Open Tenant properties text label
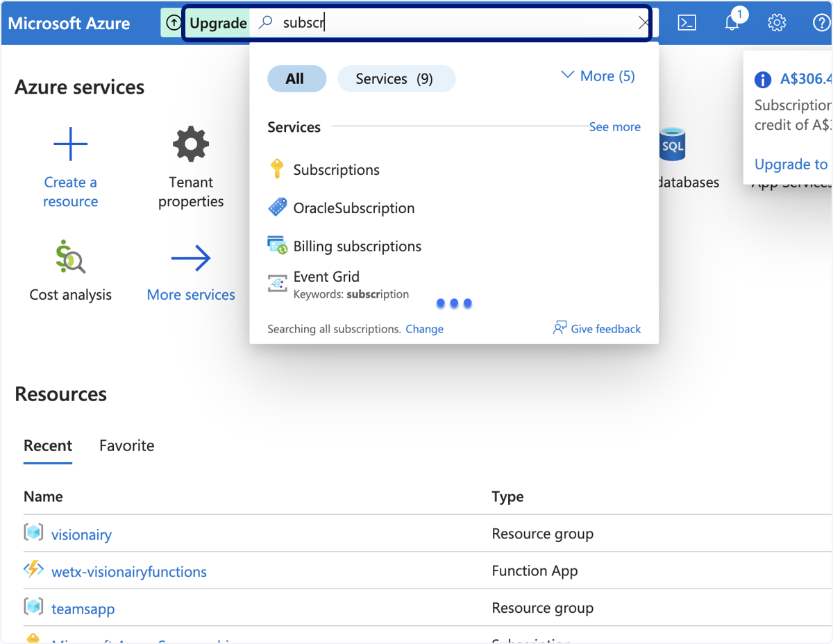This screenshot has height=644, width=833. pos(191,192)
